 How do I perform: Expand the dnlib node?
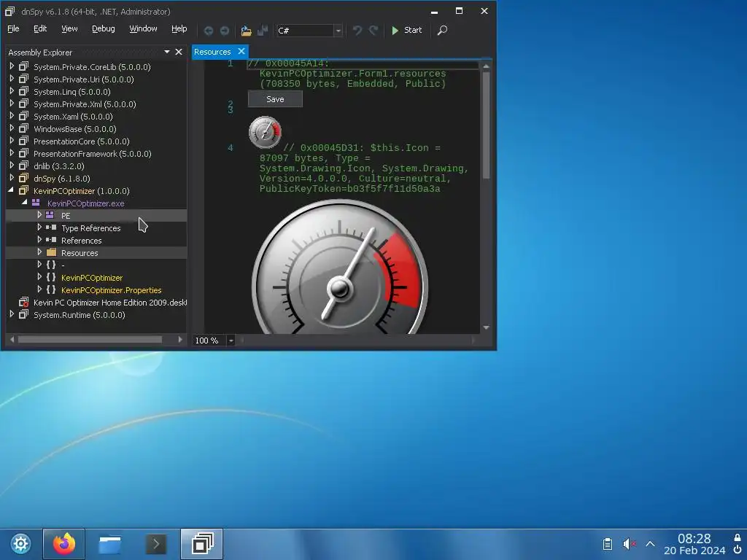click(x=12, y=166)
